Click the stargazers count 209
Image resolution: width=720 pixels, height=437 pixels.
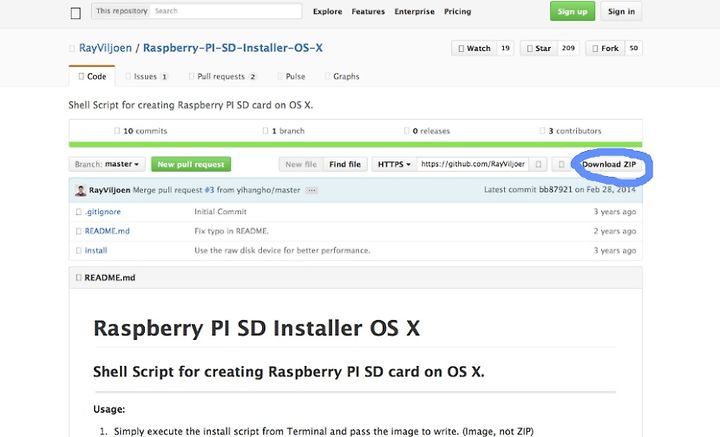pos(568,48)
